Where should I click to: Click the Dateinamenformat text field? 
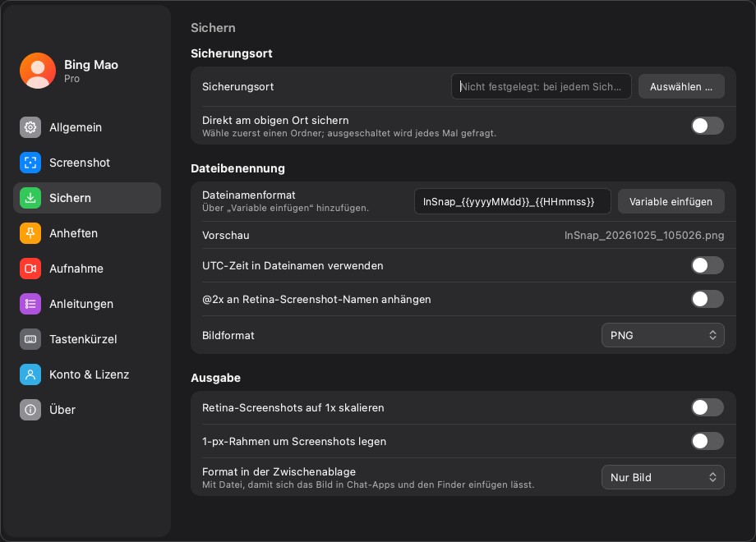coord(513,202)
